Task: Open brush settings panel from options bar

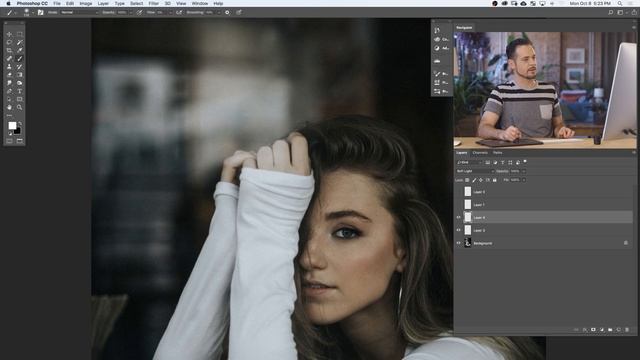Action: [x=40, y=13]
